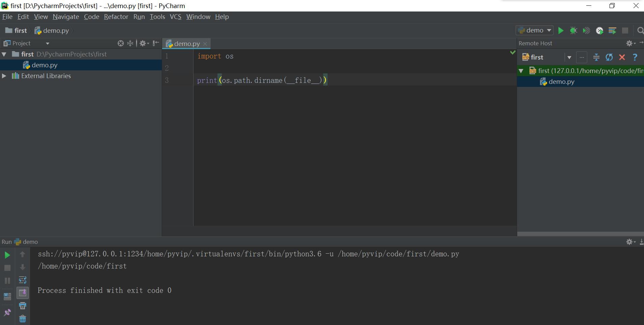Viewport: 644px width, 325px height.
Task: Click the gray stop square in the main toolbar
Action: (x=625, y=30)
